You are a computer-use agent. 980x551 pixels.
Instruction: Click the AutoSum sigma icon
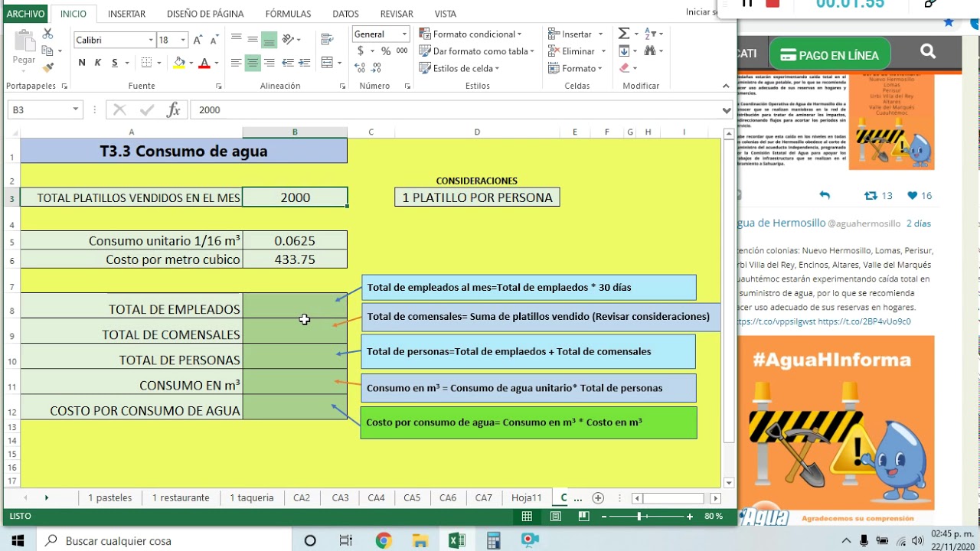(x=624, y=34)
